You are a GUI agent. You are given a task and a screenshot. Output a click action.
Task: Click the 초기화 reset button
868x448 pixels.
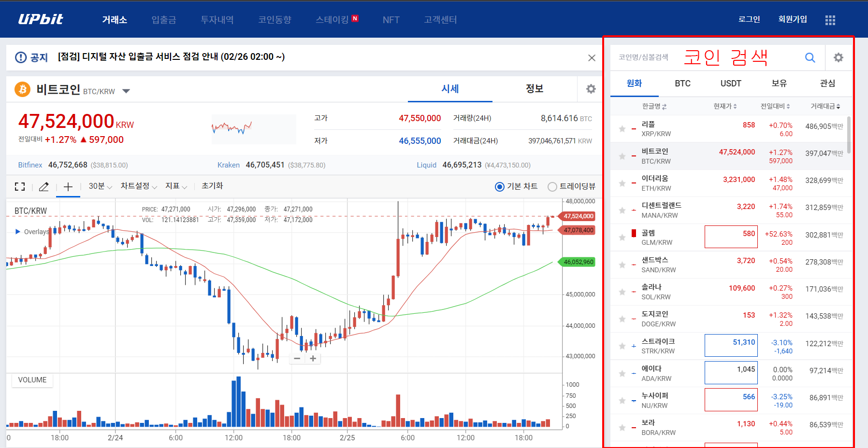(212, 186)
